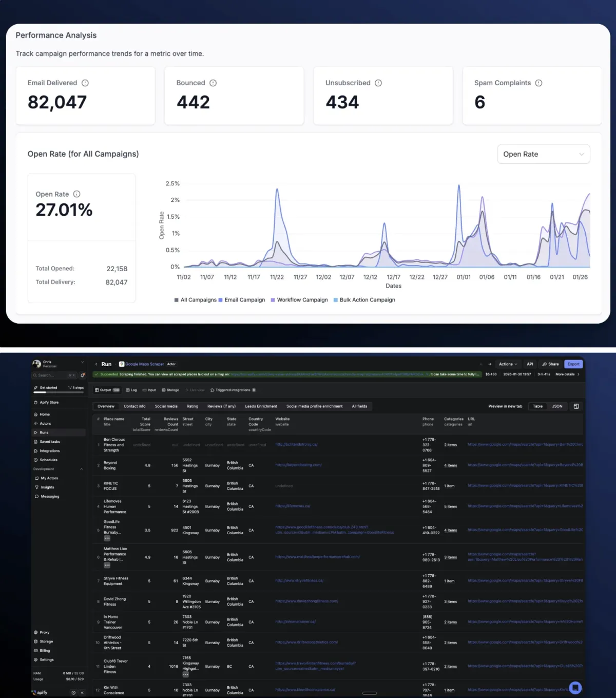Click the notification bell icon in sidebar
The image size is (616, 698).
pyautogui.click(x=83, y=375)
